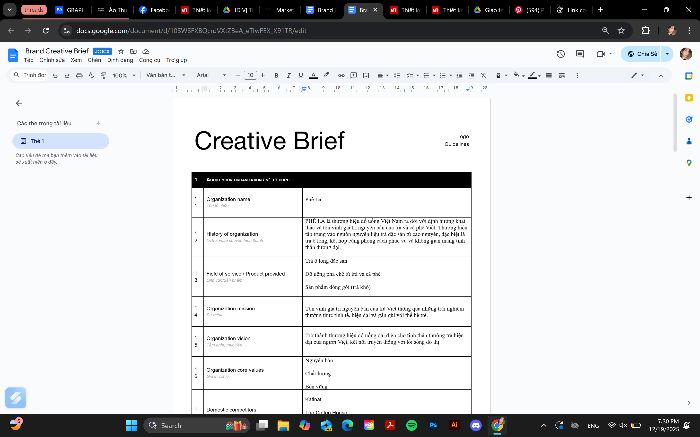
Task: Select Thẻ 1 in tabs sidebar
Action: pyautogui.click(x=61, y=141)
